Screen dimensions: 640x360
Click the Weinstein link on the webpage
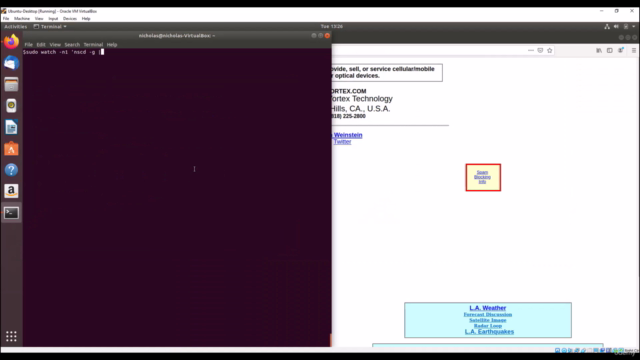point(348,135)
